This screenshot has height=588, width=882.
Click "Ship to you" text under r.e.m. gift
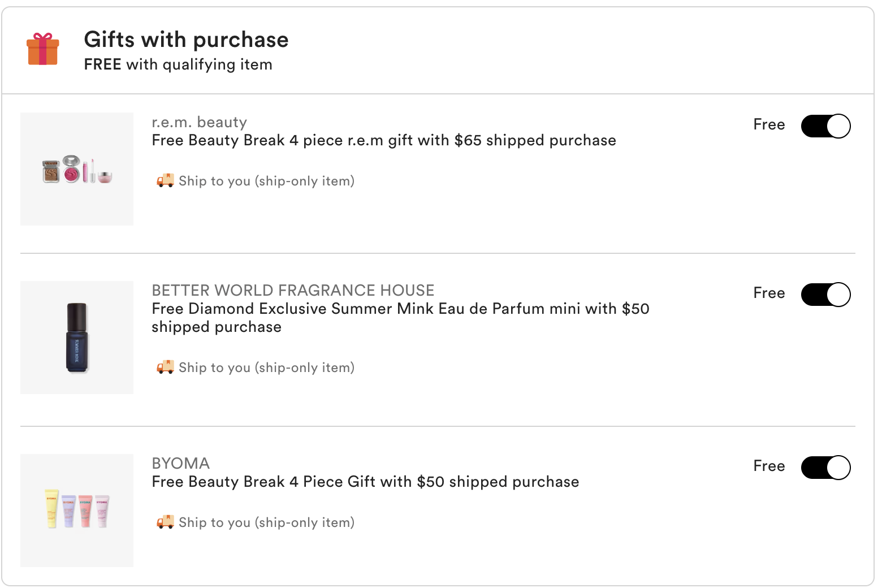coord(266,181)
